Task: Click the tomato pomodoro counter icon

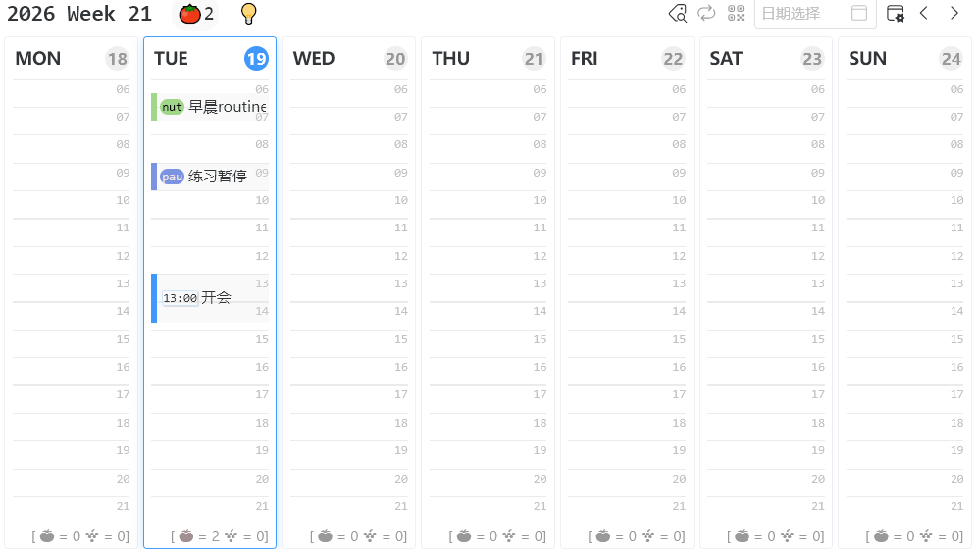Action: tap(189, 13)
